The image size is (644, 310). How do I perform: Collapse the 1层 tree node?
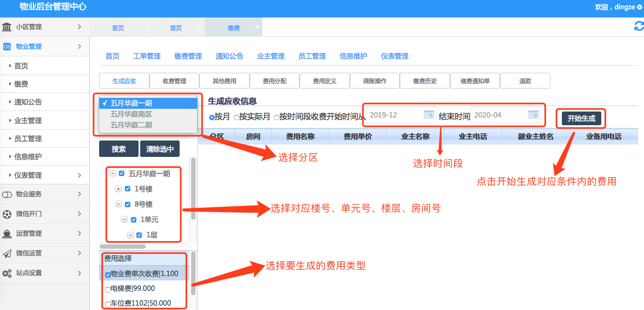click(130, 235)
